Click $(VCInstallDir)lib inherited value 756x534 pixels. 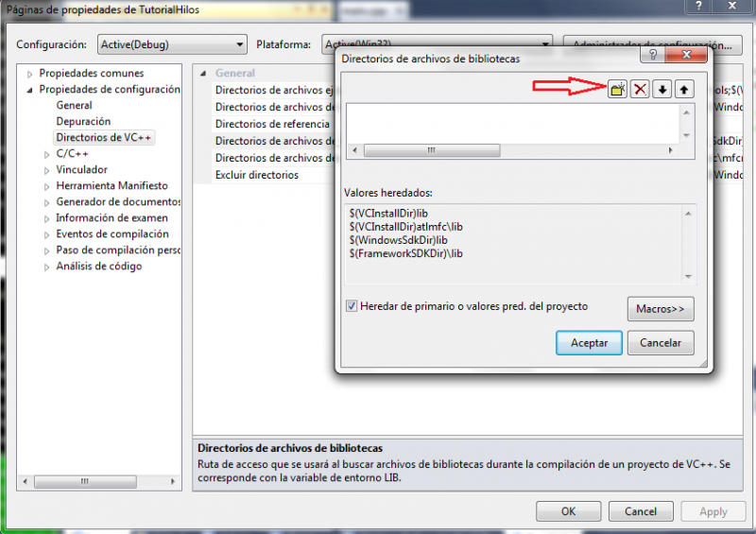tap(388, 214)
